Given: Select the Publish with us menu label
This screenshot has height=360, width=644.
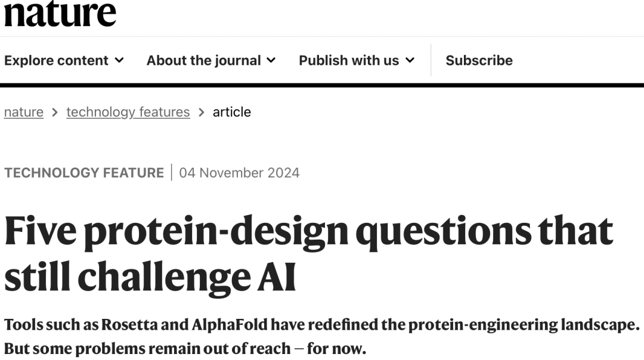Looking at the screenshot, I should 349,60.
